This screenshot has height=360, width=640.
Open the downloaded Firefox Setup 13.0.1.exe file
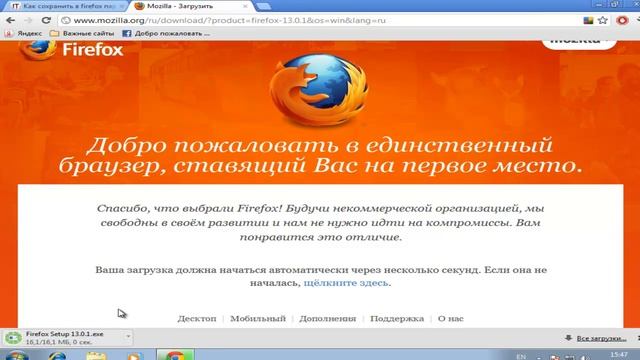tap(64, 338)
